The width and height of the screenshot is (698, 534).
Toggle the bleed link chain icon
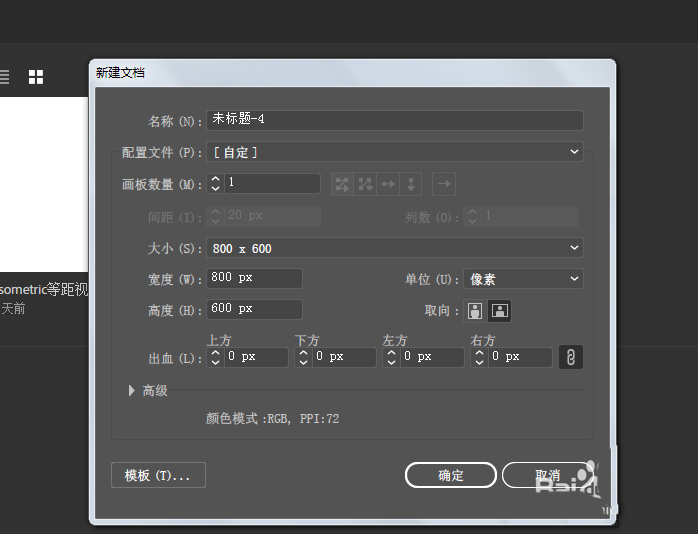[x=571, y=357]
